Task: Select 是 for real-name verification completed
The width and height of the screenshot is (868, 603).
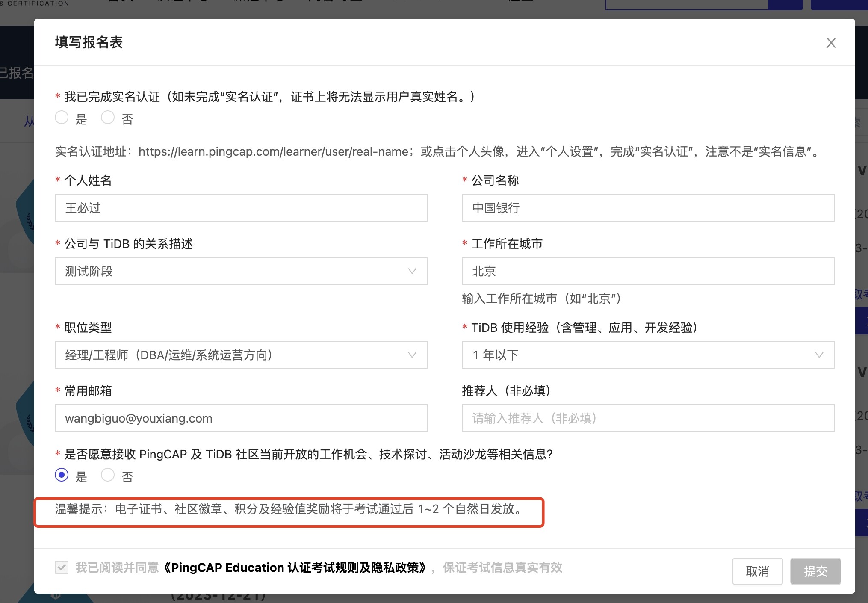Action: [62, 118]
